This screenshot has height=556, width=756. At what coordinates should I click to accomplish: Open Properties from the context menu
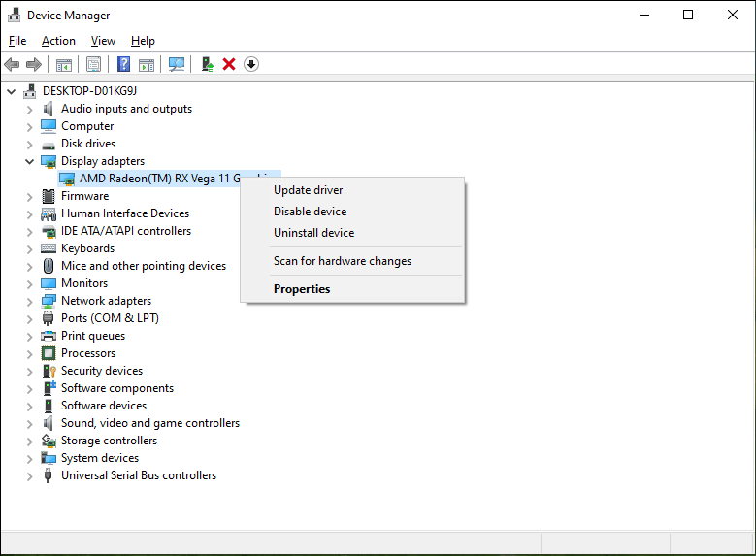352,289
